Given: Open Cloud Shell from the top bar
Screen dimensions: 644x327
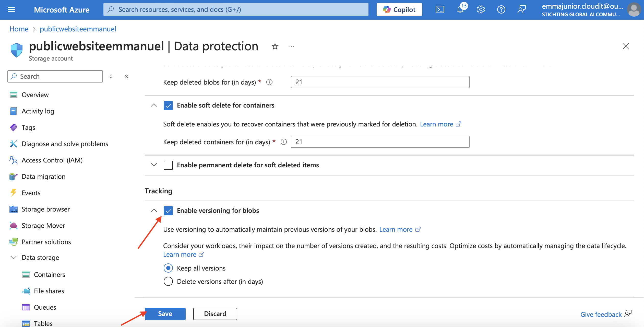Looking at the screenshot, I should (440, 10).
